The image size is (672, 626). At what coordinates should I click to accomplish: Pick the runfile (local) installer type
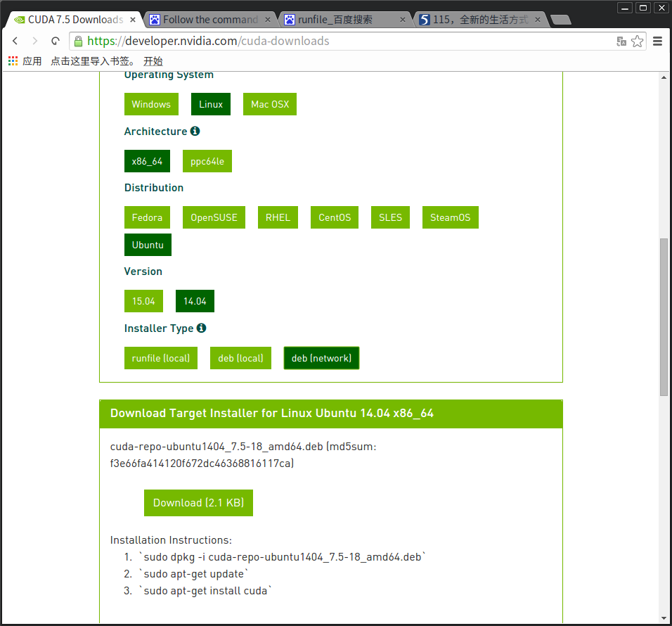pos(161,358)
